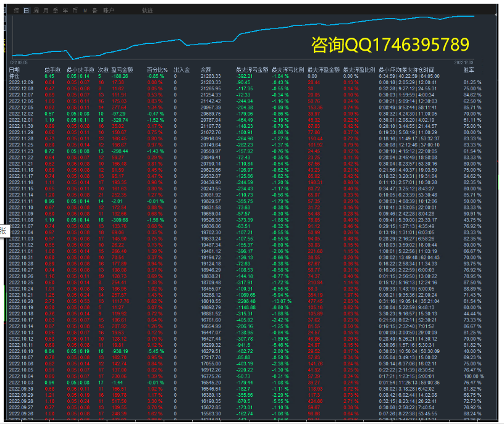The image size is (504, 424).
Task: Click the 张 label on left edge
Action: 3,230
